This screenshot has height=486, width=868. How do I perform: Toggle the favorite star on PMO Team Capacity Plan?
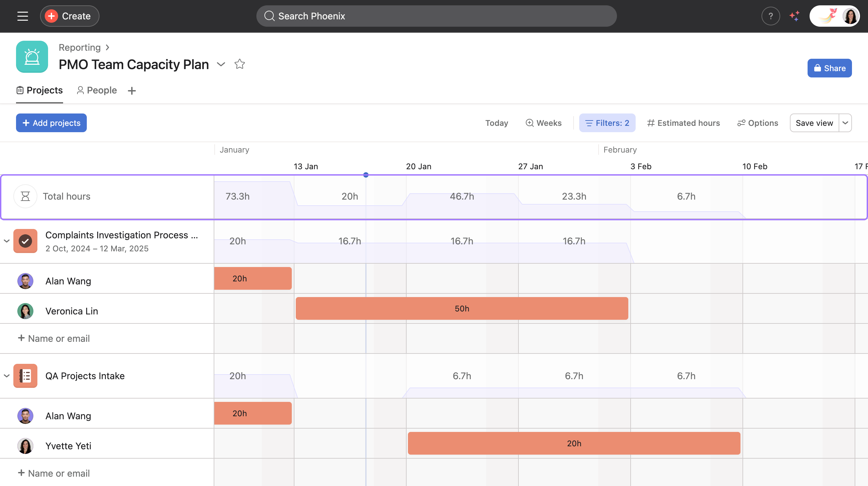[240, 64]
